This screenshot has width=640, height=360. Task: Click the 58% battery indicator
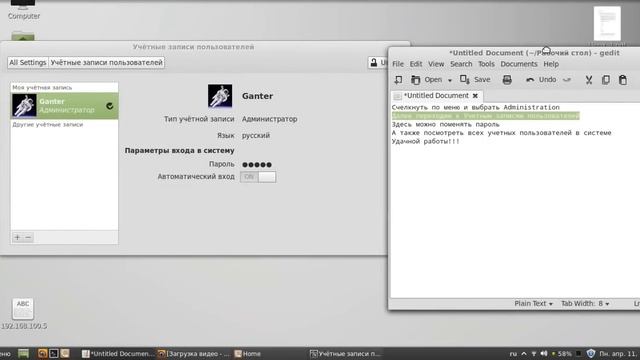point(561,354)
